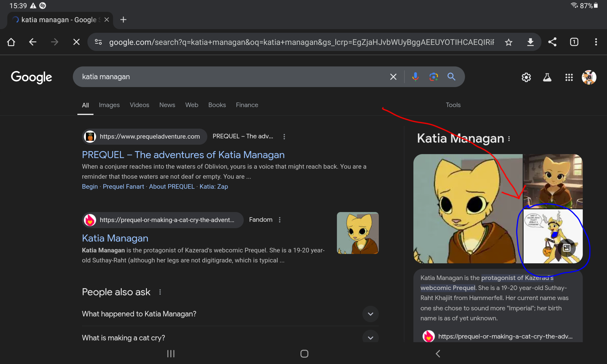Tap Android home button
Screen dimensions: 607x364
pos(304,354)
